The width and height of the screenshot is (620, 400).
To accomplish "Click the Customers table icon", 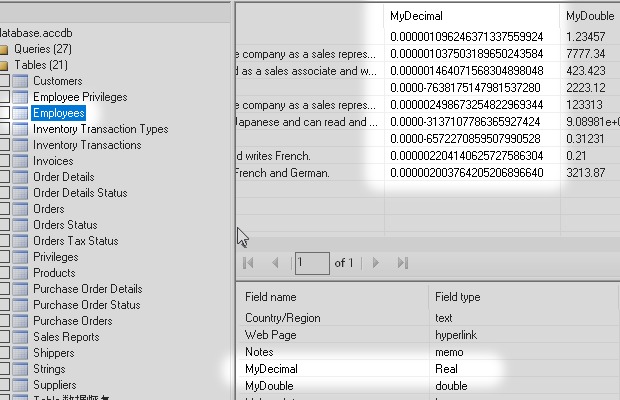I will pyautogui.click(x=20, y=81).
